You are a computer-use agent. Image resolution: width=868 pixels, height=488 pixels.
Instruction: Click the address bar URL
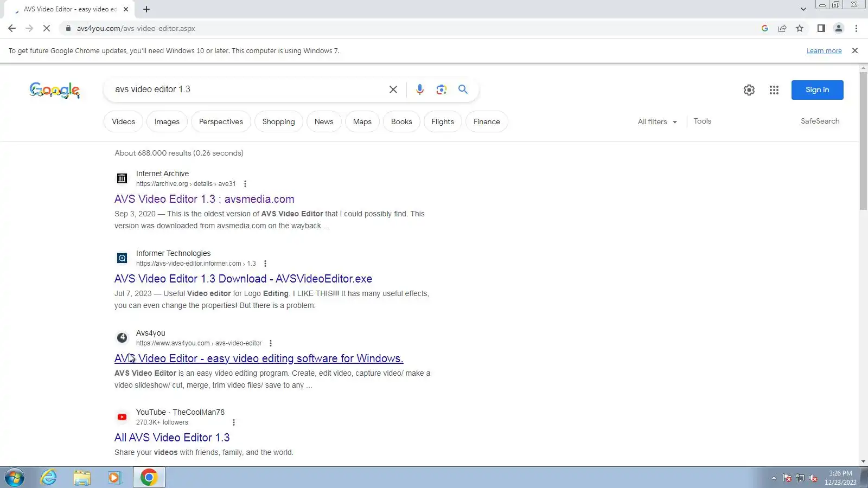click(x=136, y=28)
